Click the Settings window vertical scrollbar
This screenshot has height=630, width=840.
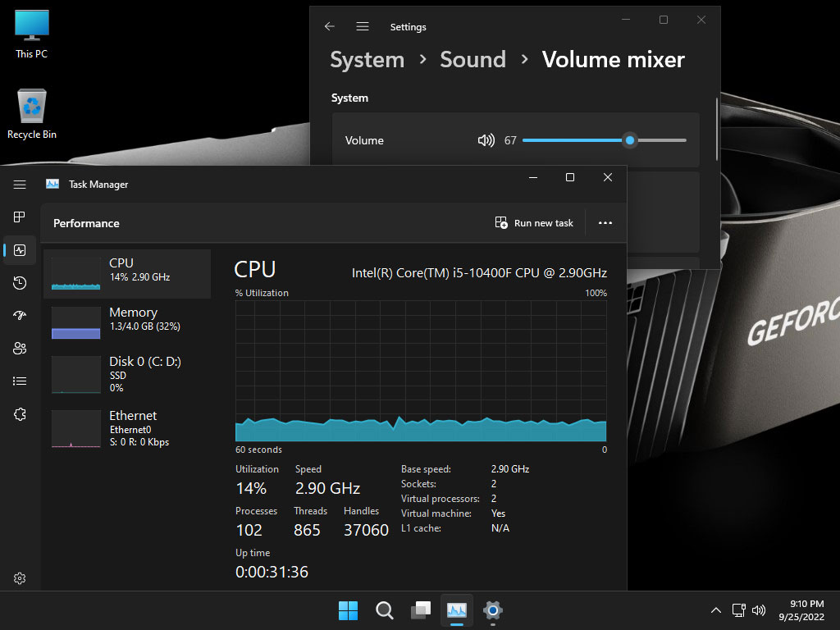click(x=717, y=129)
